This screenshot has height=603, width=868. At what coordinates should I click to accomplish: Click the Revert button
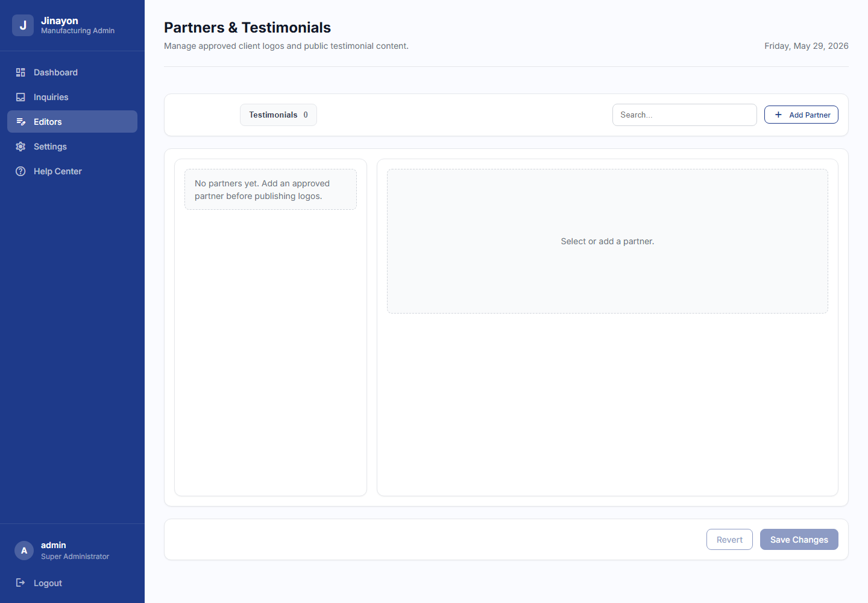pos(729,540)
